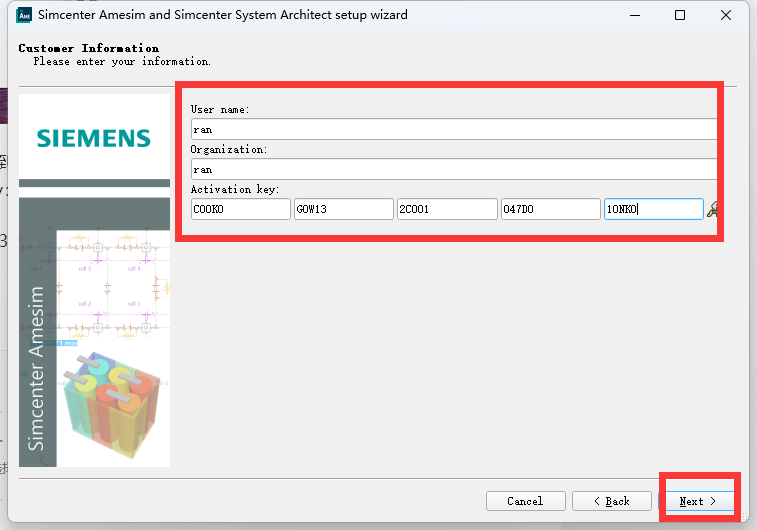
Task: Click the User name input field
Action: point(454,129)
